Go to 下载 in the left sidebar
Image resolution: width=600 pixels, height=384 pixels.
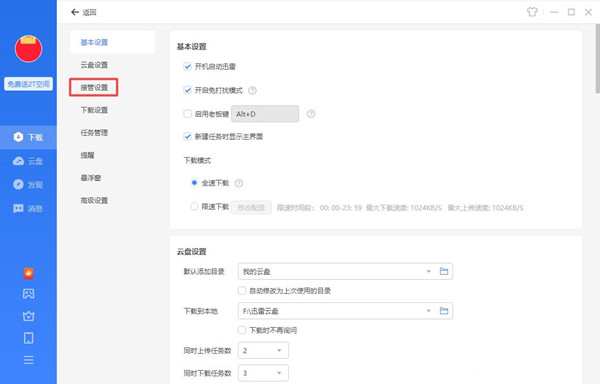click(x=28, y=137)
